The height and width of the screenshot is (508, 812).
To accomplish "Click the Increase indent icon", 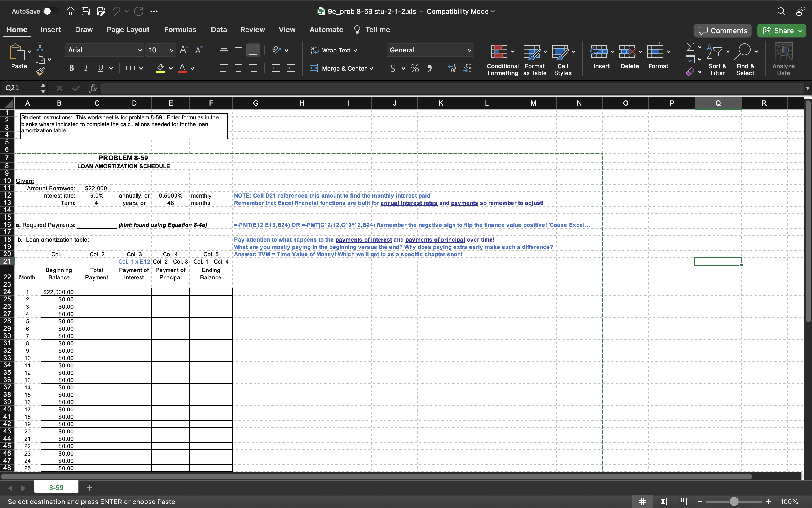I will [291, 68].
